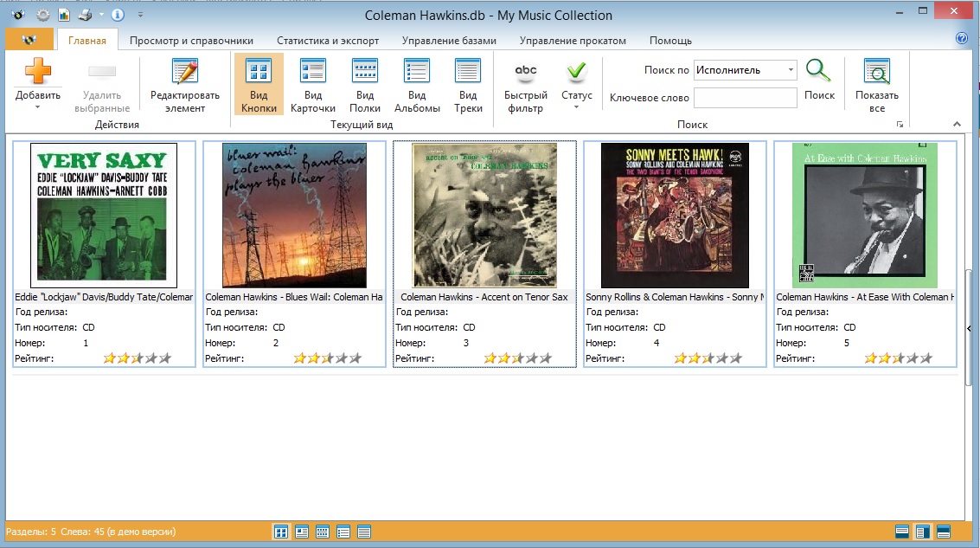This screenshot has width=980, height=548.
Task: Select the Главная ribbon tab
Action: pos(86,41)
